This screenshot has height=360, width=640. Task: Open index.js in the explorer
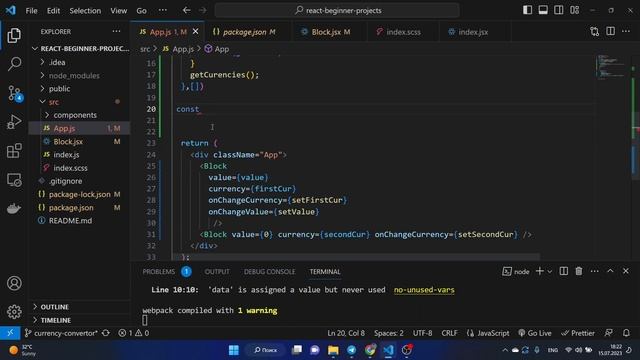80,155
